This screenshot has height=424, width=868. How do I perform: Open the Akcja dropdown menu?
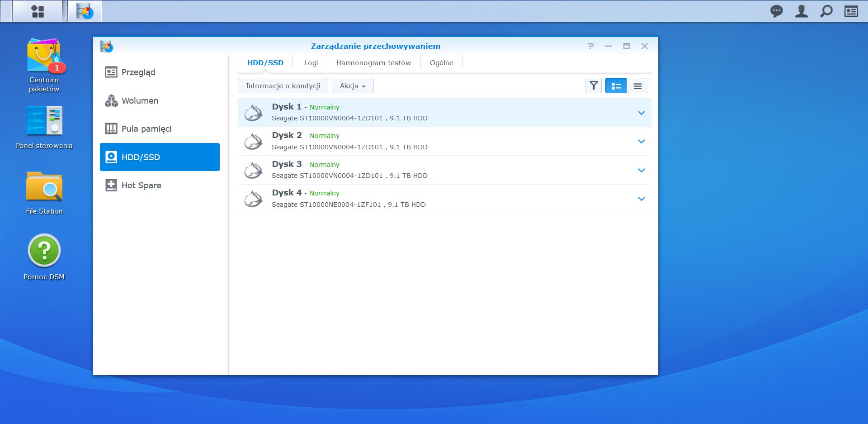pyautogui.click(x=353, y=85)
